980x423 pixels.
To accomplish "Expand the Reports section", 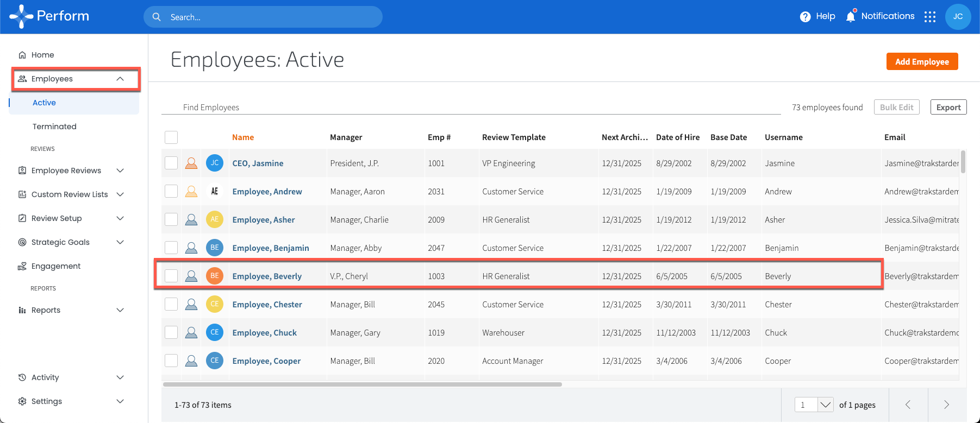I will pyautogui.click(x=120, y=310).
